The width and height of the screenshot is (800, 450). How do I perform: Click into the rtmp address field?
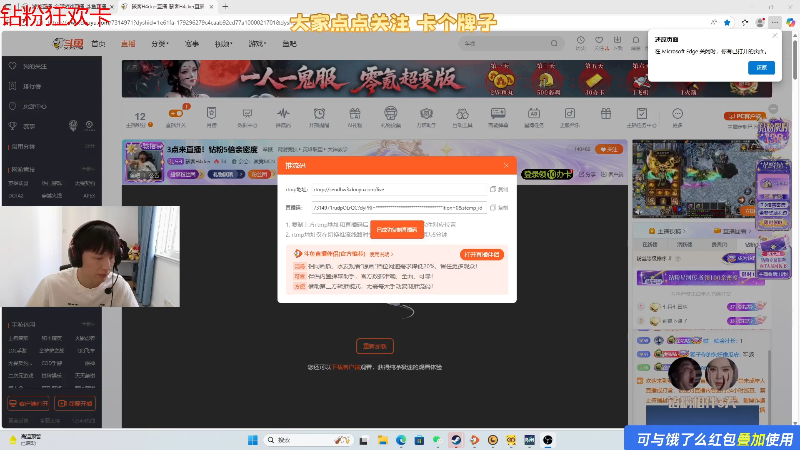pyautogui.click(x=399, y=189)
